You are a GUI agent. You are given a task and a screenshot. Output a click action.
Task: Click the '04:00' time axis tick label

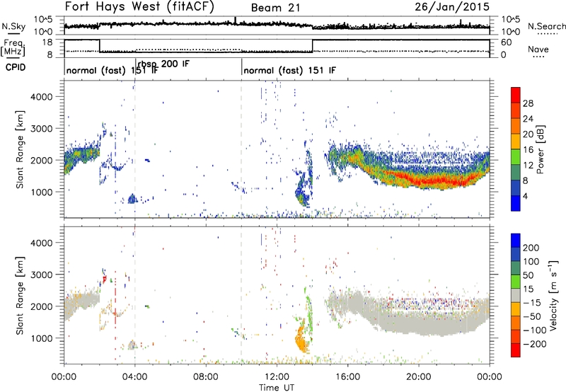[x=135, y=377]
